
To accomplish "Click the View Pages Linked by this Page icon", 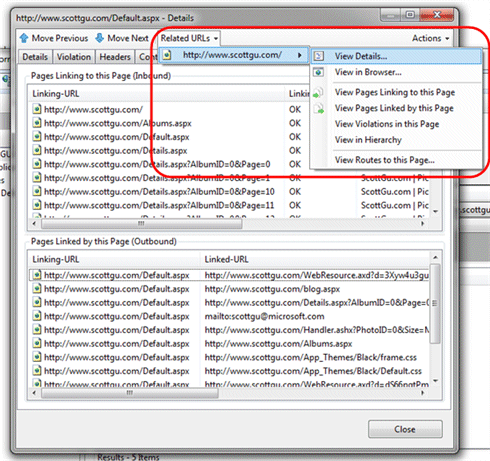I will pos(319,108).
